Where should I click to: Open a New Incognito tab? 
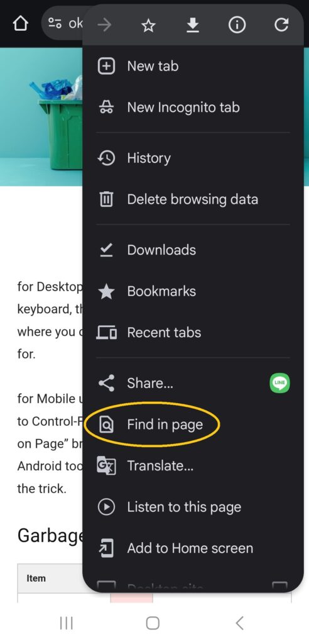[x=193, y=108]
